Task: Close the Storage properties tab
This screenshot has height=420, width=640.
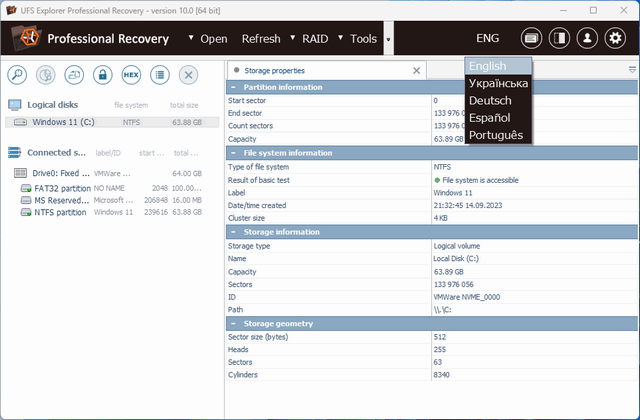Action: pyautogui.click(x=417, y=70)
